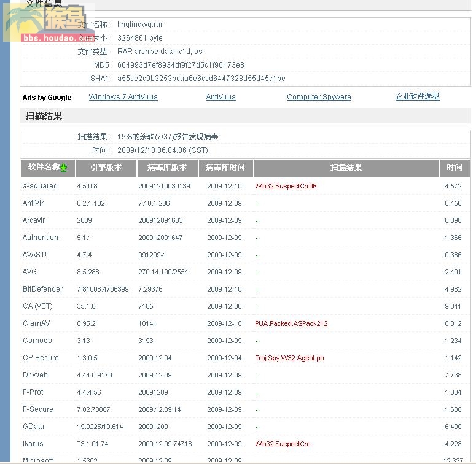Sort by the 引擎版本 column header
The height and width of the screenshot is (464, 476).
pos(106,168)
